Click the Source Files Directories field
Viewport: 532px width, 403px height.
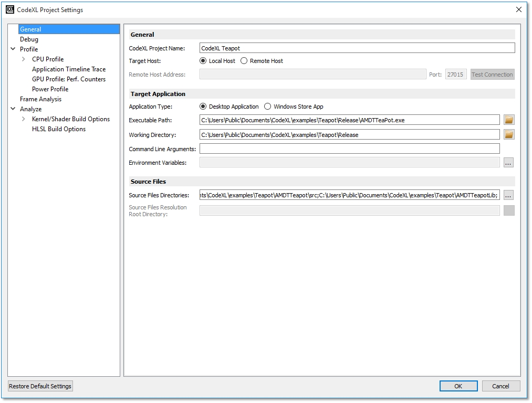click(349, 195)
